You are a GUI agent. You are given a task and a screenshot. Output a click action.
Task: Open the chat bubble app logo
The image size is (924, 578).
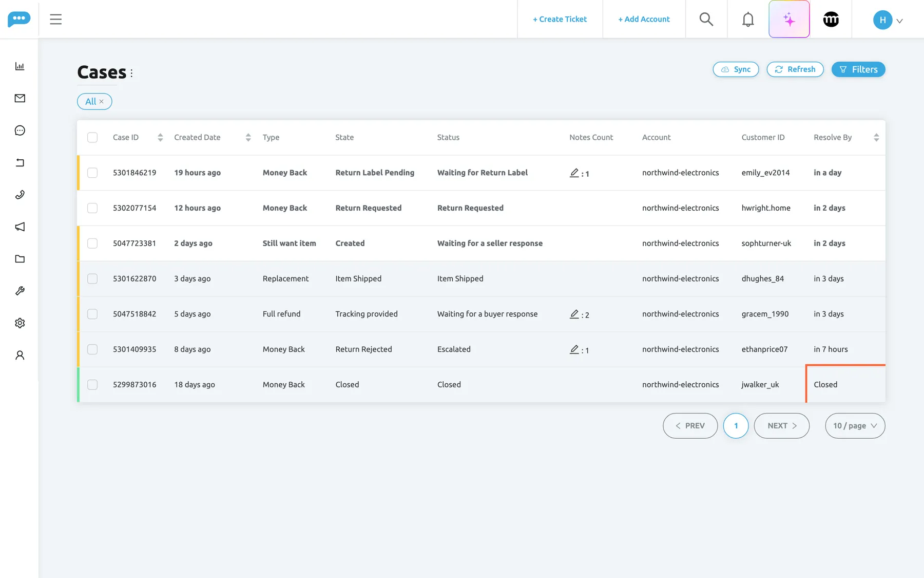tap(19, 19)
